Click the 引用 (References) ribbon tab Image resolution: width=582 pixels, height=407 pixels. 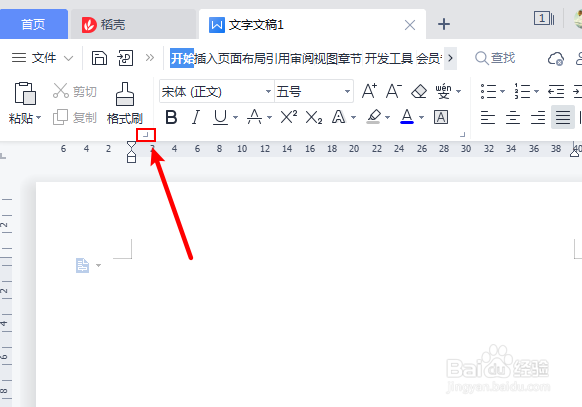click(x=278, y=58)
